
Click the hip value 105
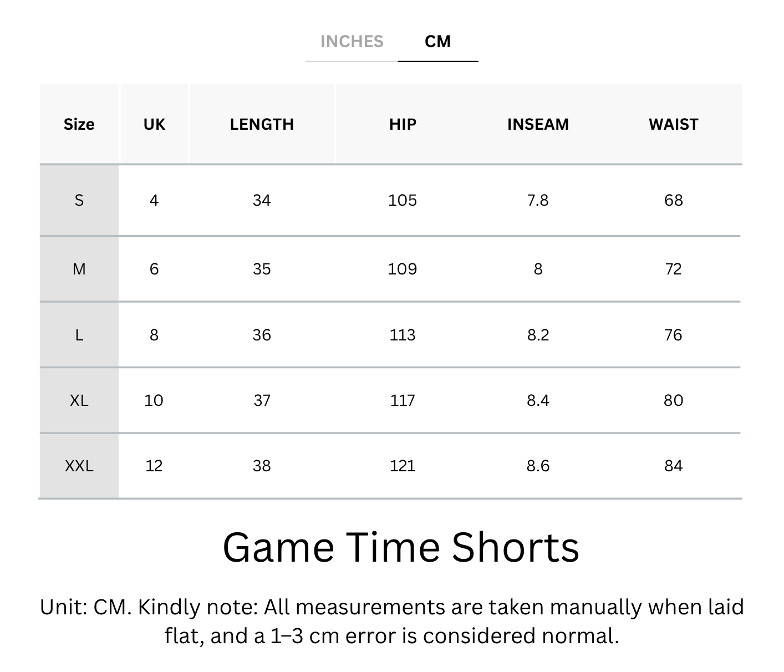pos(403,200)
